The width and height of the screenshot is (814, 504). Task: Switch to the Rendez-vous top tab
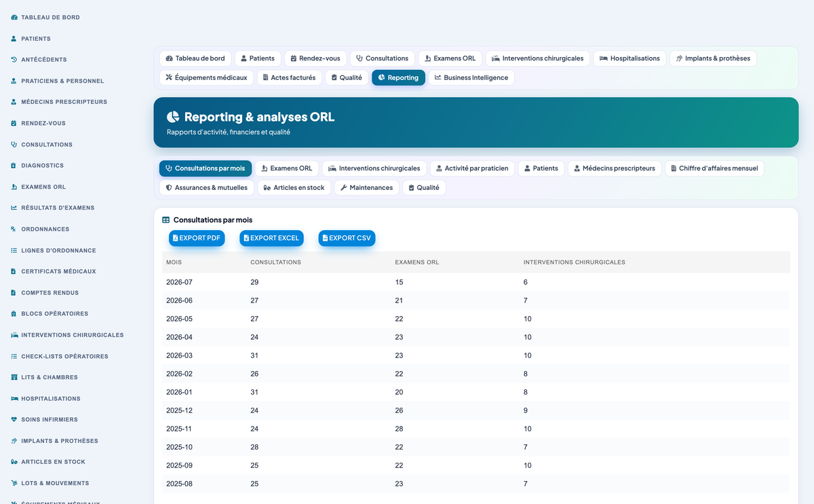point(315,58)
